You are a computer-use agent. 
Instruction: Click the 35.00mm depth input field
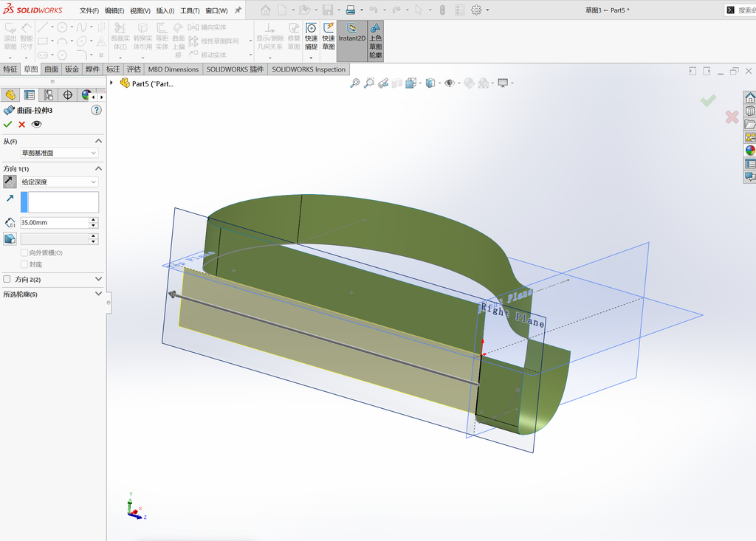click(55, 223)
